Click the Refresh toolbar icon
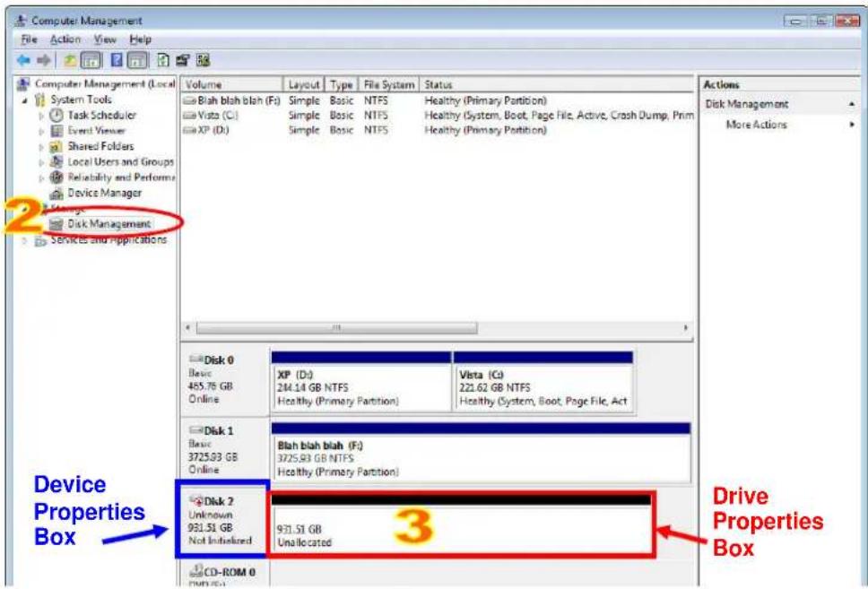This screenshot has height=589, width=868. point(163,60)
